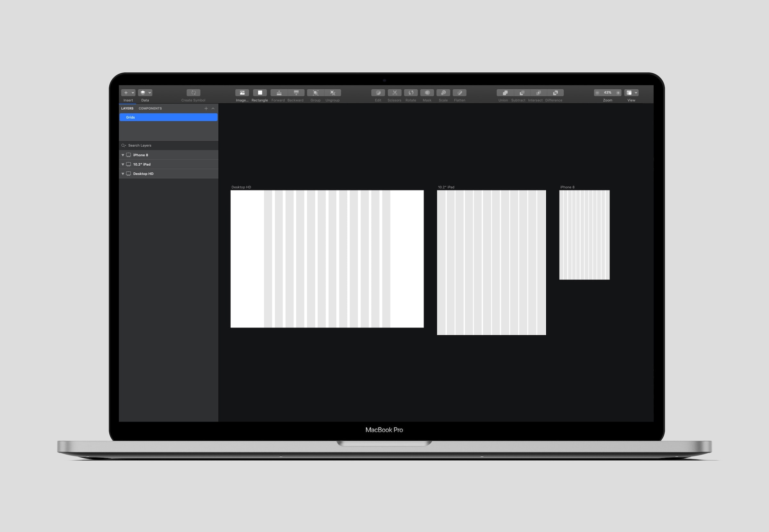Collapse the iPhone 8 artboard layer
Viewport: 769px width, 532px height.
[x=123, y=155]
